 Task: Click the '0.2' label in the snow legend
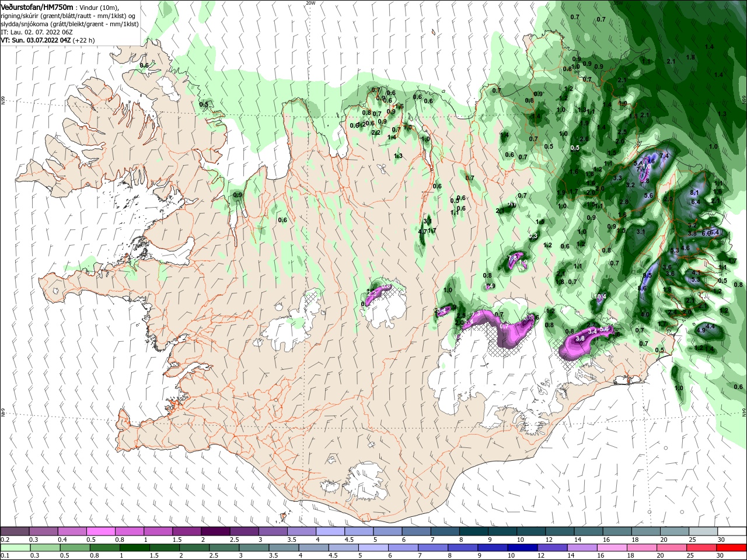[5, 538]
